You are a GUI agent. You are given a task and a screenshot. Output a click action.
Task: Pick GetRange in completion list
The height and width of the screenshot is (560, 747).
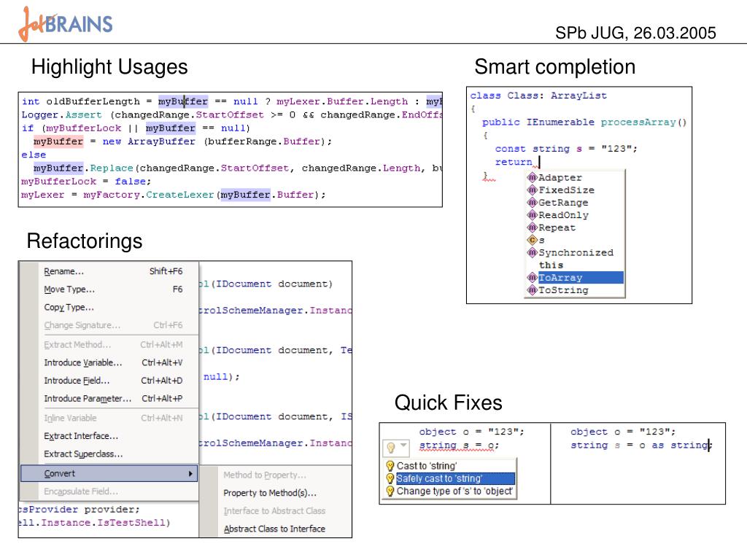pos(575,203)
